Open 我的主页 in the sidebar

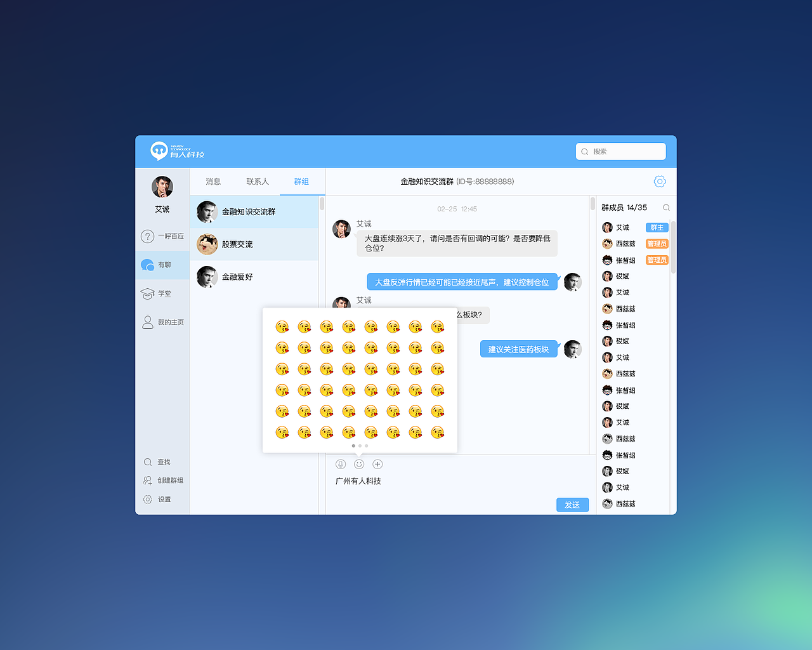coord(162,322)
